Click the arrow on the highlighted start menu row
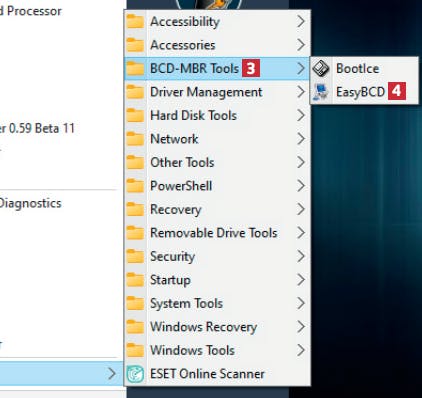This screenshot has height=398, width=422. pos(112,374)
